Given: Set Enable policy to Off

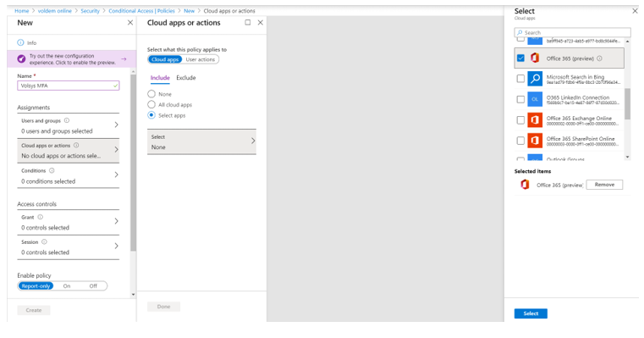Looking at the screenshot, I should pos(93,285).
